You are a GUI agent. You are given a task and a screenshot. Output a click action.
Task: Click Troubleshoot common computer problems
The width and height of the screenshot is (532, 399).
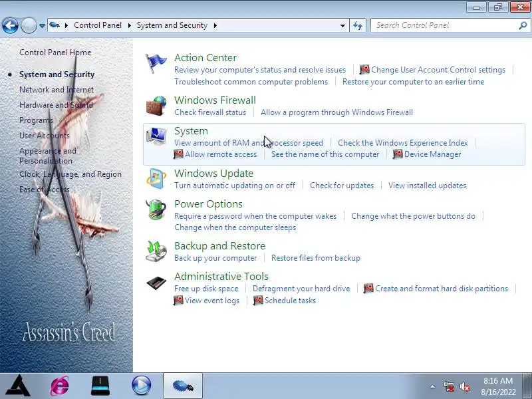tap(251, 82)
